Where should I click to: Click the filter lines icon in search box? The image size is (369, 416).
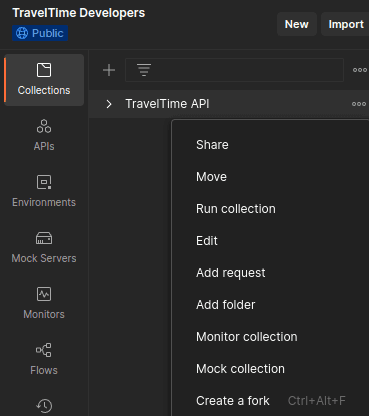pos(144,70)
